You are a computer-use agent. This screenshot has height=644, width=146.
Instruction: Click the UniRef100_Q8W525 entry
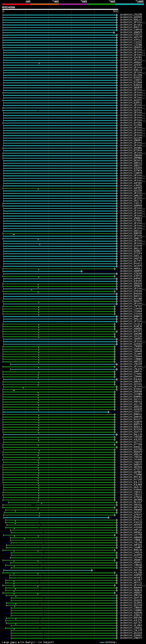pos(131,32)
